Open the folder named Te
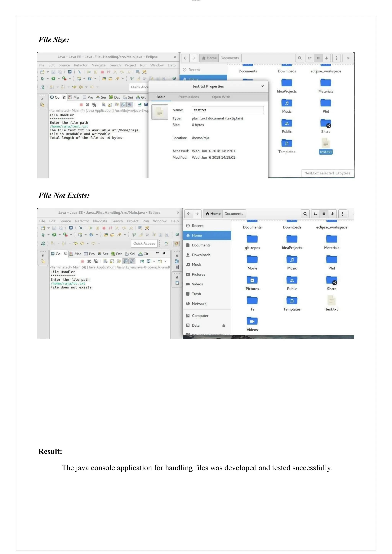Screen dimensions: 392x554 [x=252, y=303]
